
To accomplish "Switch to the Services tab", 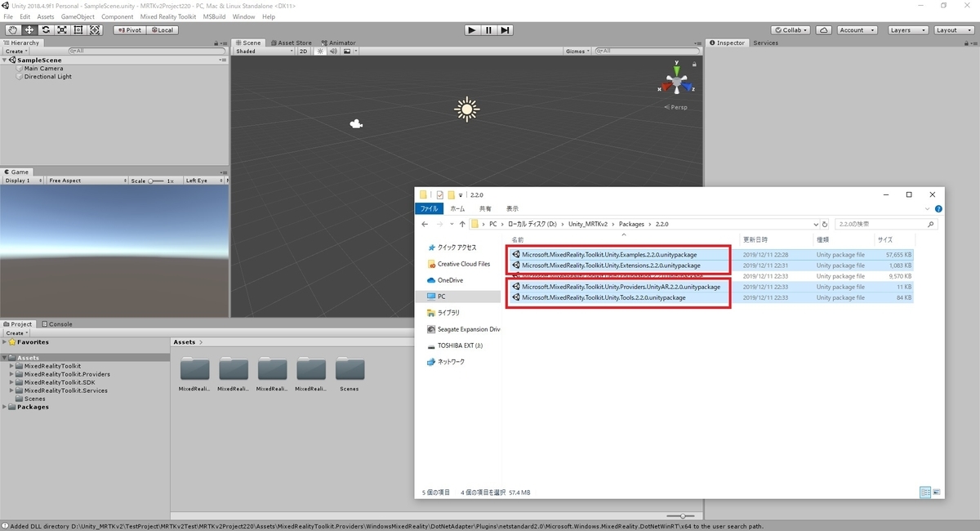I will (x=766, y=42).
